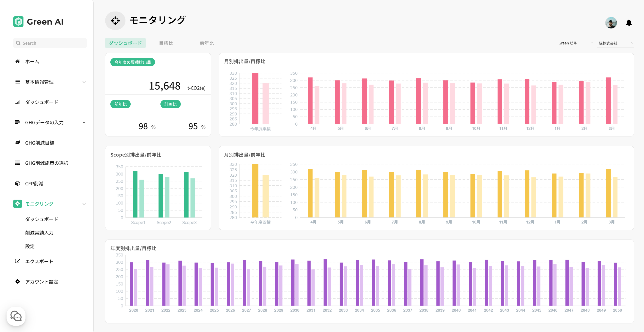Expand the 基本情報管理 menu chevron

[x=84, y=82]
